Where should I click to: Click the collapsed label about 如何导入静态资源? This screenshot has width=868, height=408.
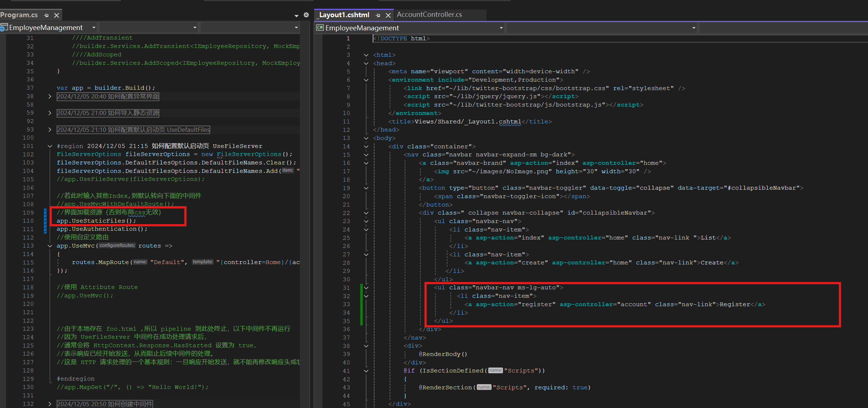[108, 113]
